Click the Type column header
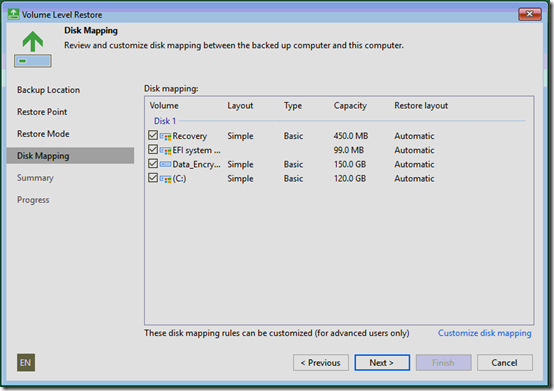 (x=293, y=106)
